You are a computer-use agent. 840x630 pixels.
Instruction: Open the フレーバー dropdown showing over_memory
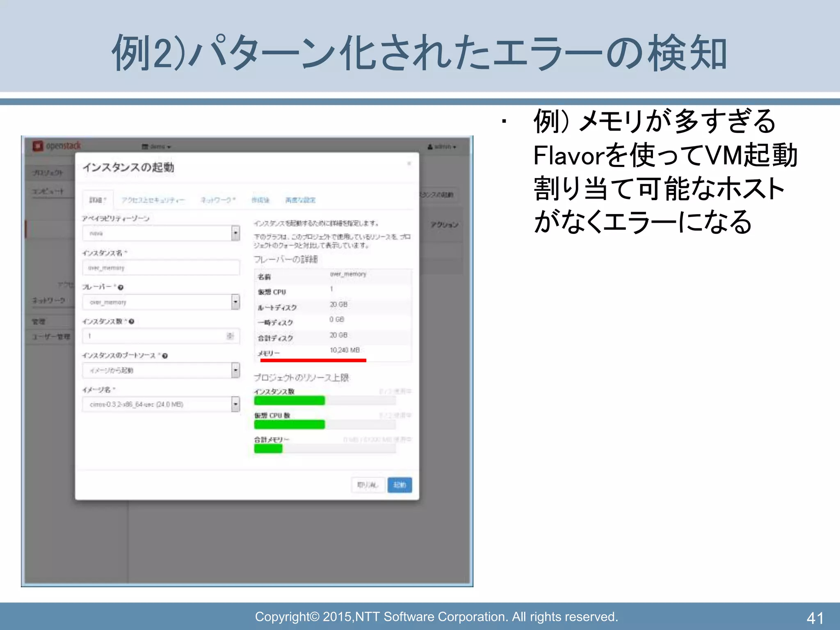(161, 302)
